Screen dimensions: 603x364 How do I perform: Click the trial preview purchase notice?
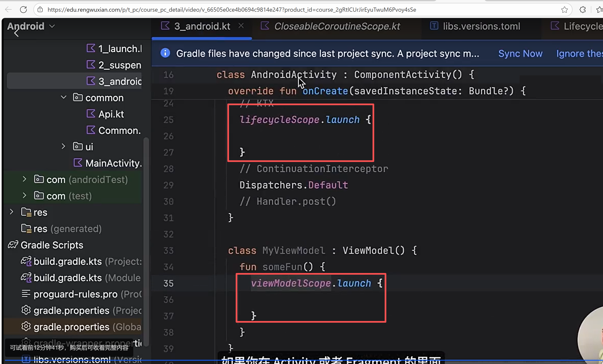[69, 348]
